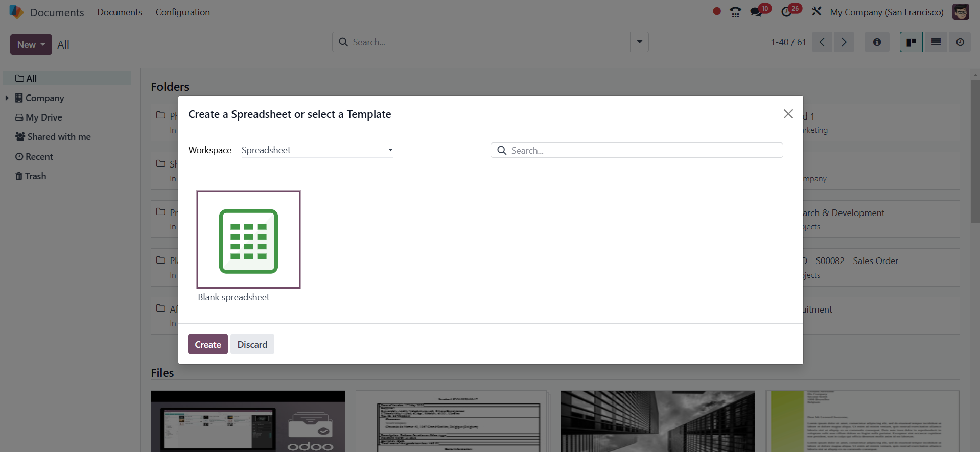This screenshot has width=980, height=452.
Task: Switch to the kanban view
Action: [911, 42]
